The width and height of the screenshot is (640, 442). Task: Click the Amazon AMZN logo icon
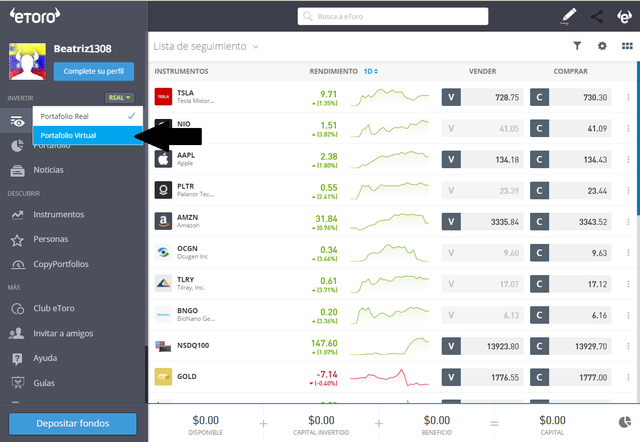(163, 221)
